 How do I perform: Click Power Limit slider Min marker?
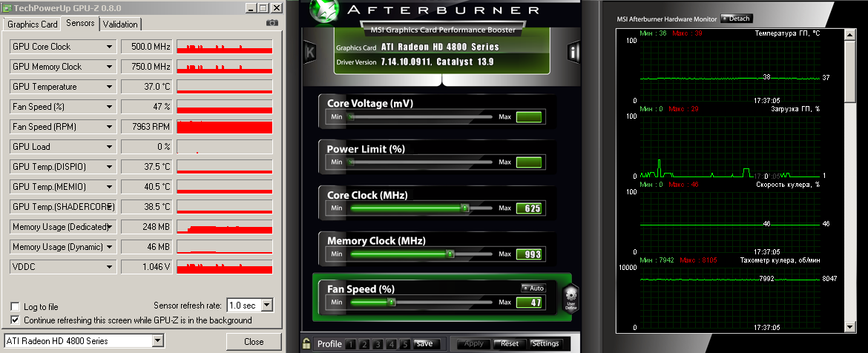pos(350,162)
